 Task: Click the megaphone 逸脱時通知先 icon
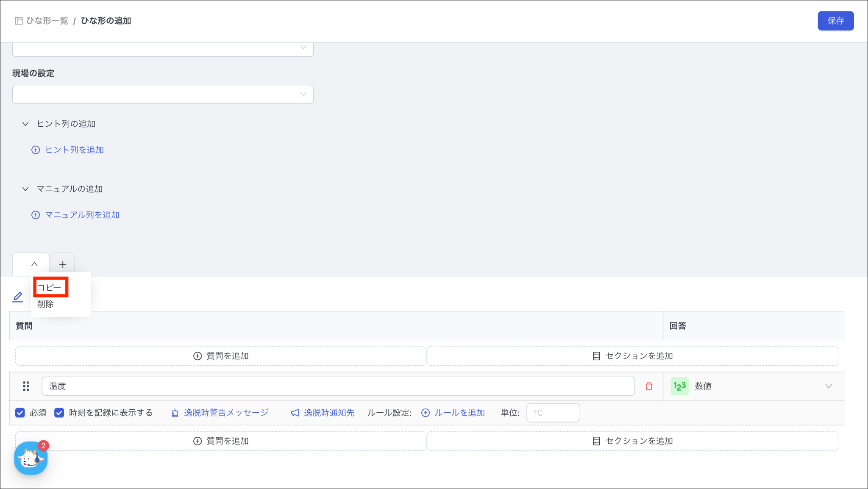(295, 413)
